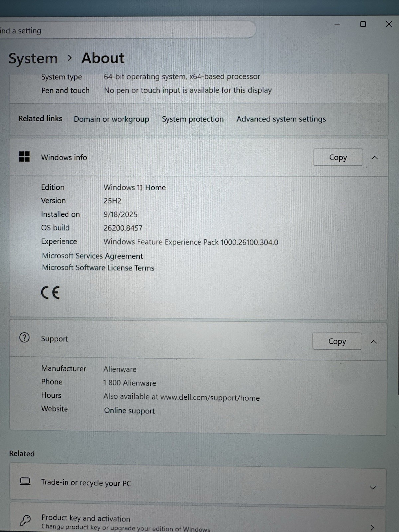Click the Installed on label
The width and height of the screenshot is (399, 532).
click(60, 214)
